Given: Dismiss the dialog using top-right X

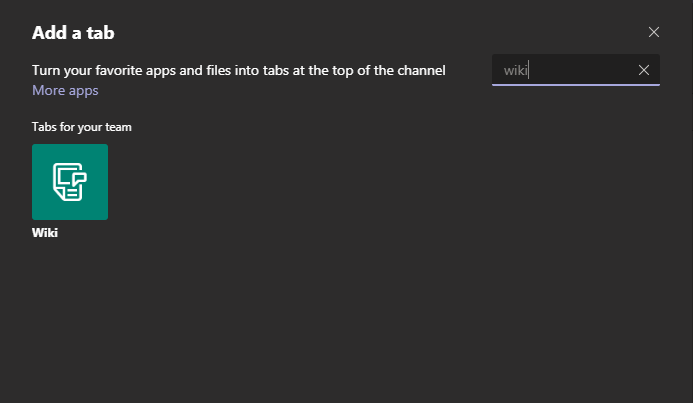Looking at the screenshot, I should coord(654,32).
